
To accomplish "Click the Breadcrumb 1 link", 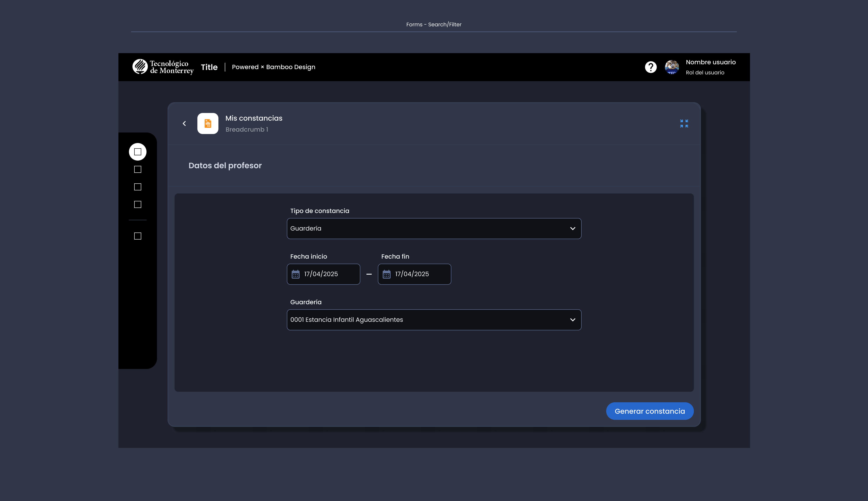I will click(246, 130).
